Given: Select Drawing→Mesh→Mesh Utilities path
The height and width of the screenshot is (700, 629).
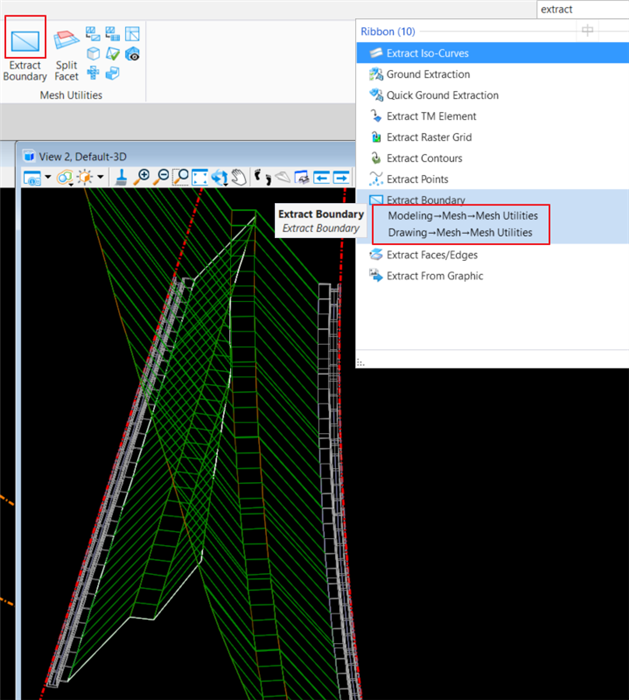Looking at the screenshot, I should tap(460, 233).
